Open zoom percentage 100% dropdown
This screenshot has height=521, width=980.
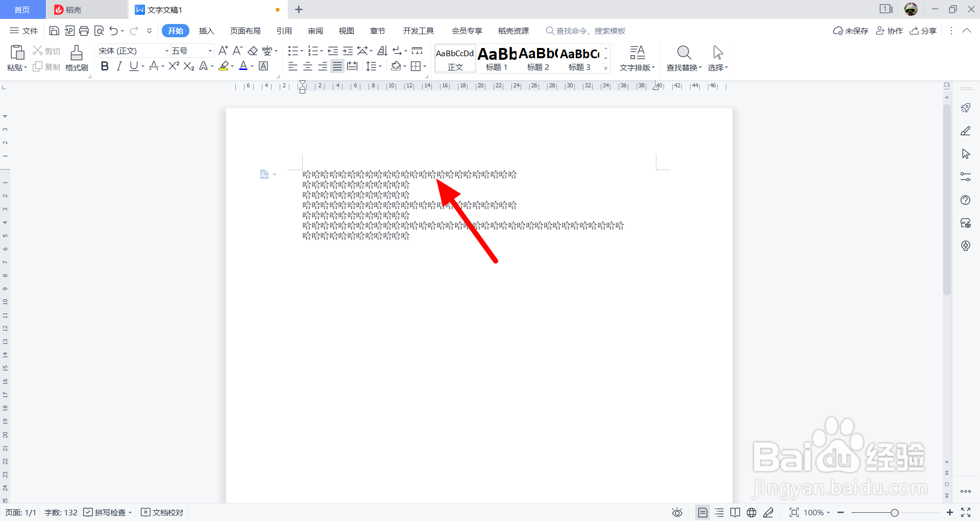[x=817, y=512]
